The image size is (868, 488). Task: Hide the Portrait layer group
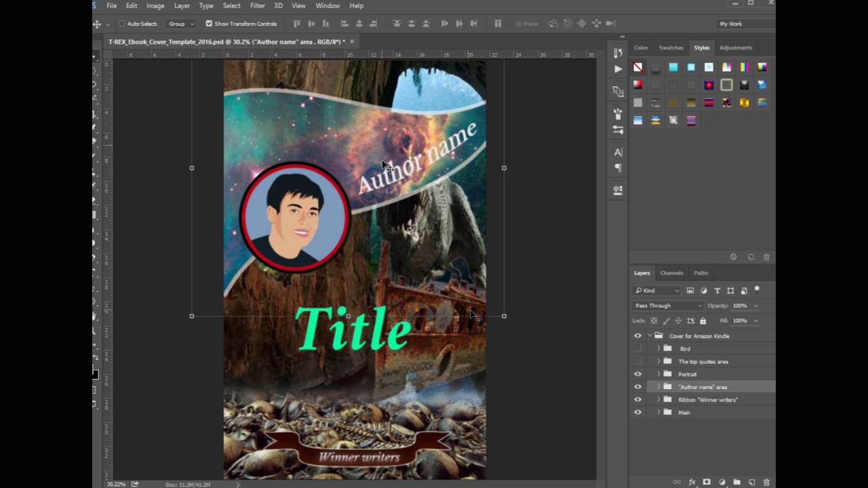[637, 374]
